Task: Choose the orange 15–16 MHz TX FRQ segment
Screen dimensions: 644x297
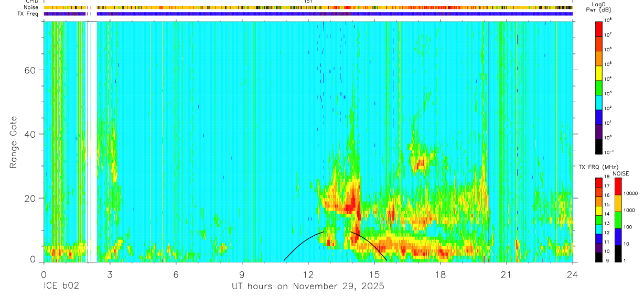Action: (599, 201)
